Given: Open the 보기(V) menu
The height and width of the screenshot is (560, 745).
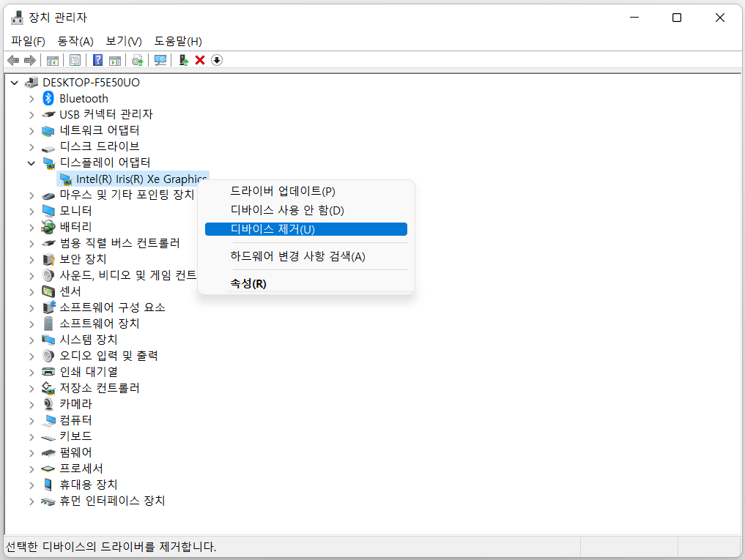Looking at the screenshot, I should coord(123,41).
